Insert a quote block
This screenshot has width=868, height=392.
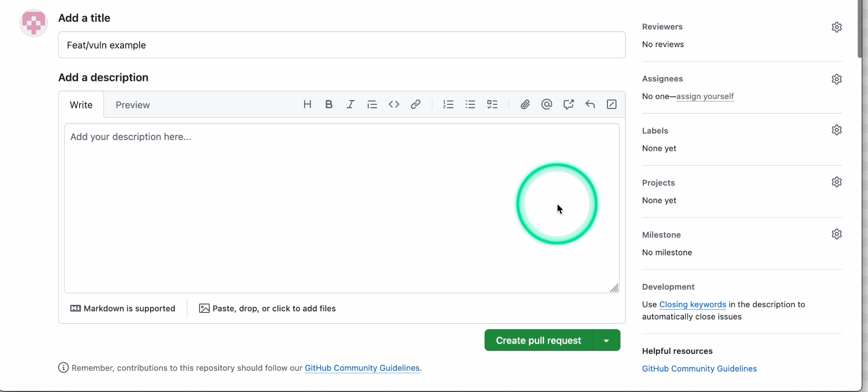point(372,104)
